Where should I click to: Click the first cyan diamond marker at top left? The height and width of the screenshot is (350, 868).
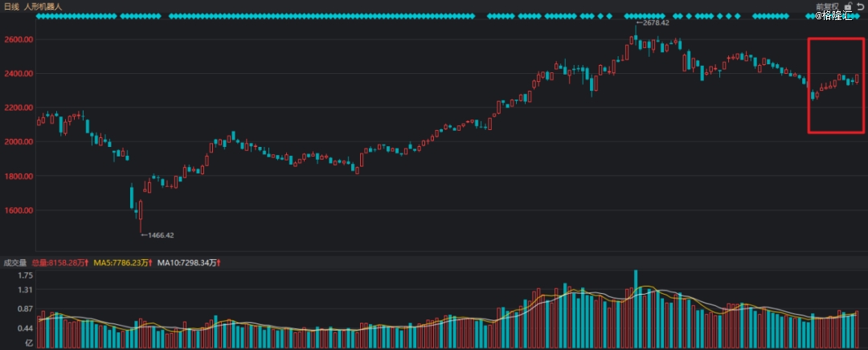[39, 15]
